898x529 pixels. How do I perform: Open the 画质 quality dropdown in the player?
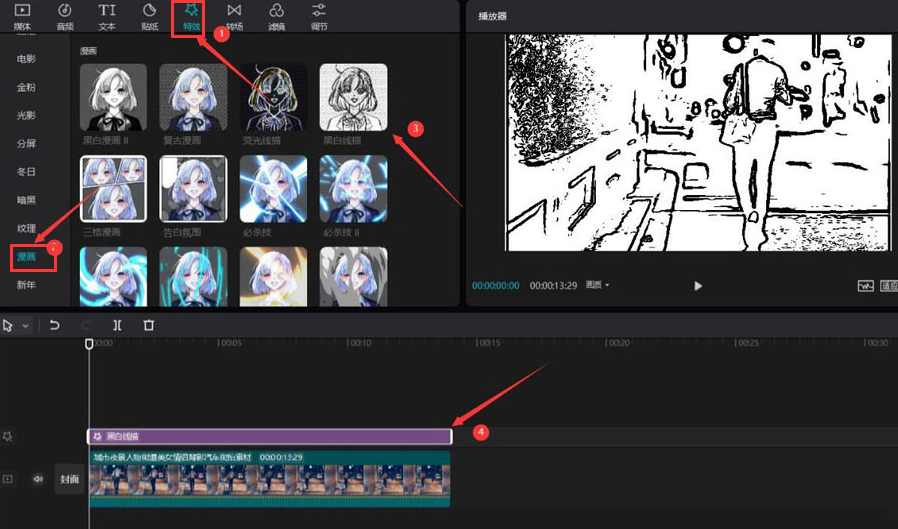pyautogui.click(x=597, y=285)
